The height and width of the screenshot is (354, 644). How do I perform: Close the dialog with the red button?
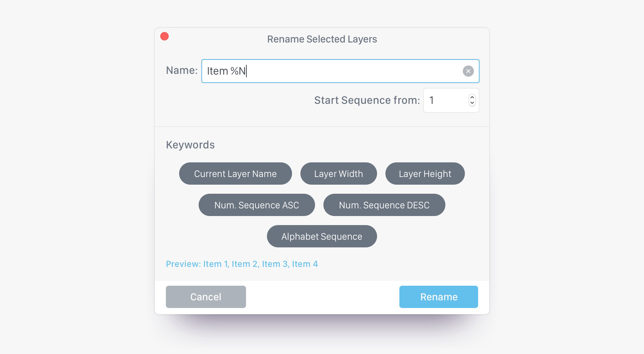tap(164, 36)
